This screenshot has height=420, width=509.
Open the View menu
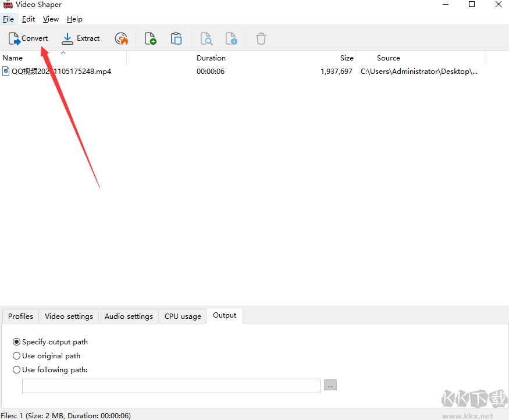pyautogui.click(x=51, y=19)
